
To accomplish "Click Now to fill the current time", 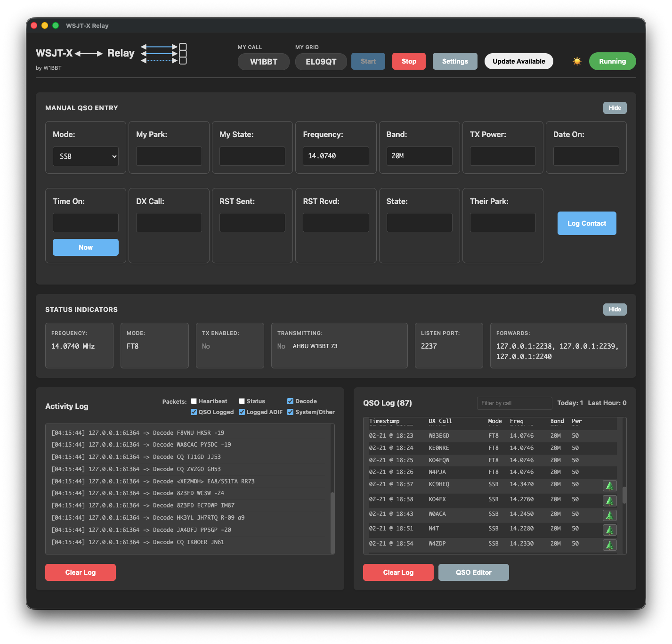I will tap(85, 247).
